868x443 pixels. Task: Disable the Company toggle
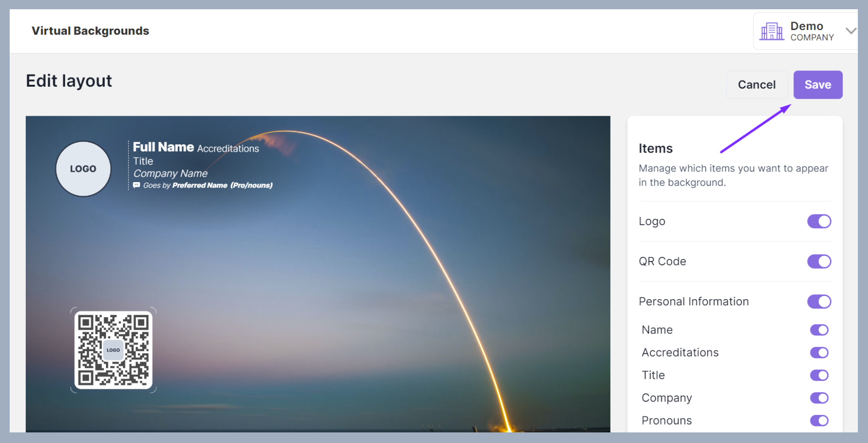(x=819, y=398)
